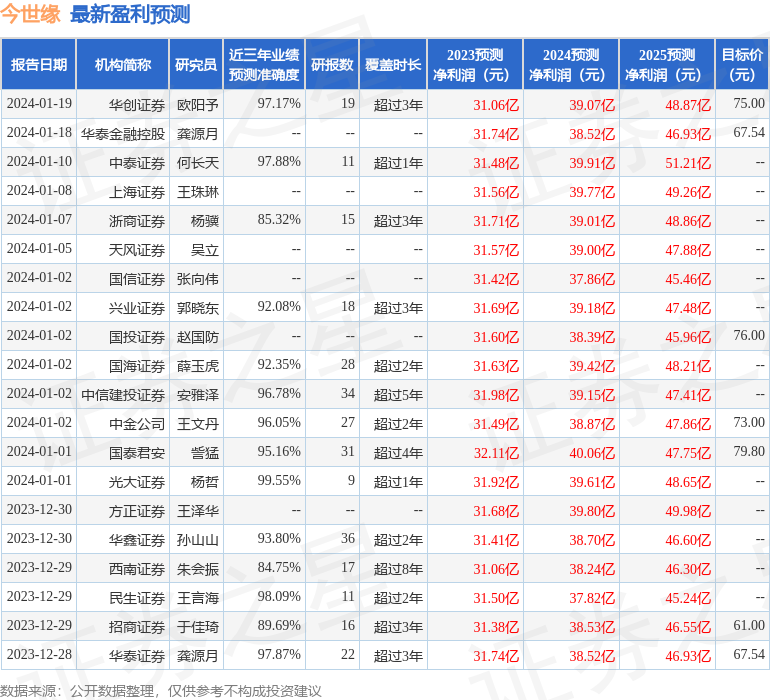Click researcher name 张向伟

197,279
